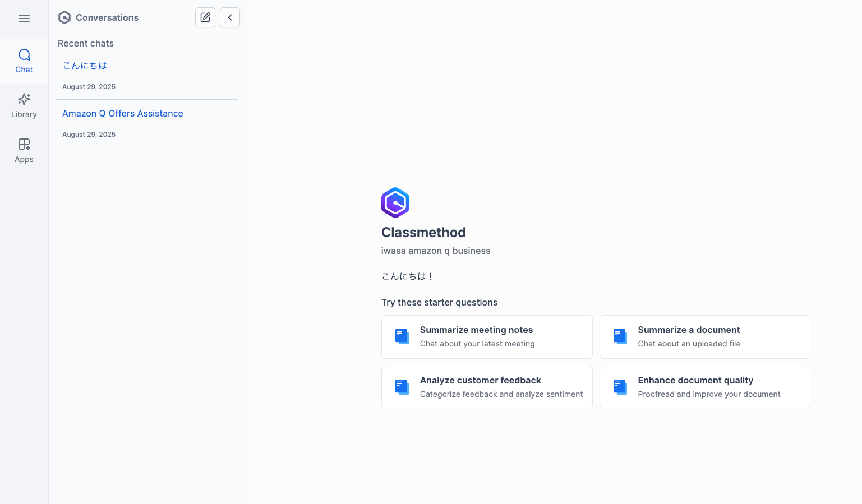Open the こんにちは recent chat
The width and height of the screenshot is (862, 504).
pyautogui.click(x=85, y=66)
